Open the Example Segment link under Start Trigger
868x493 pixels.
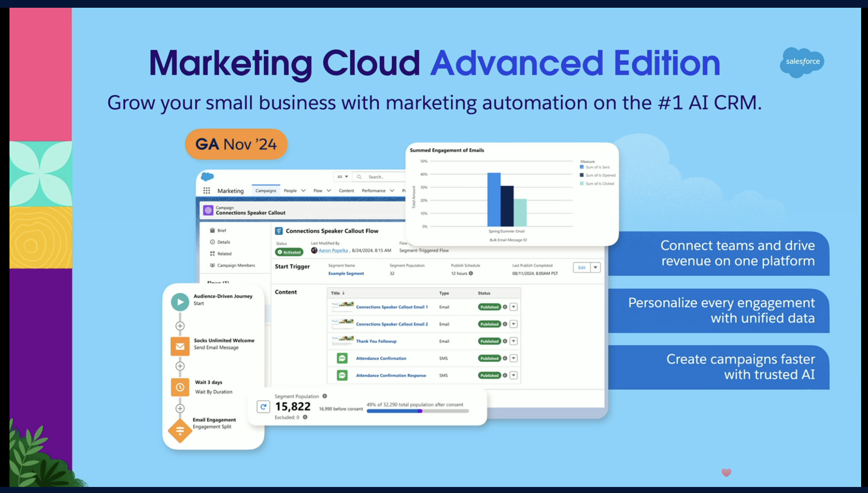(x=346, y=273)
